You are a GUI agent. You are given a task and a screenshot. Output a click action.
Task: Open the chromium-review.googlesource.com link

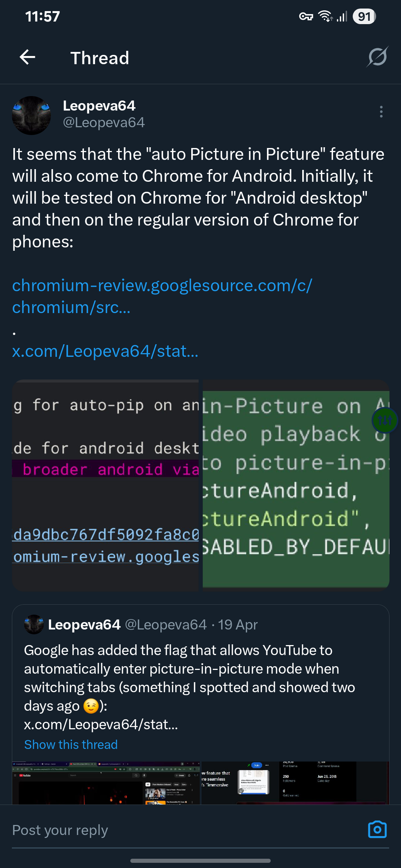(162, 296)
